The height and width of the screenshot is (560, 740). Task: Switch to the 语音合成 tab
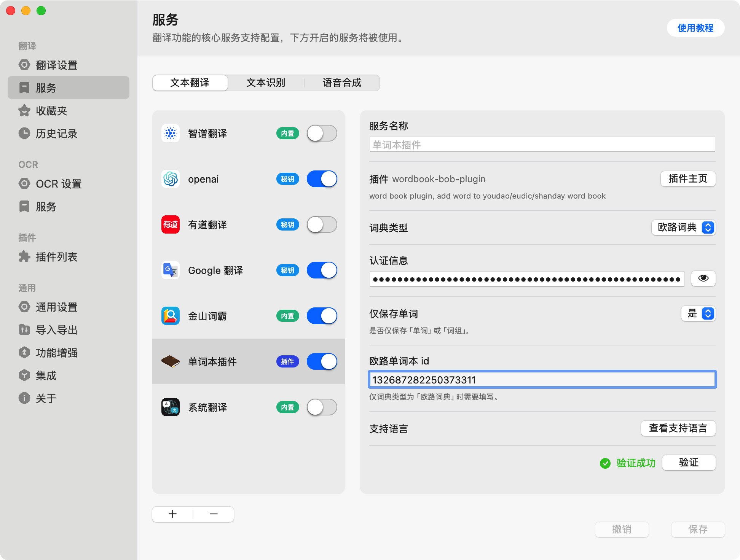tap(342, 83)
